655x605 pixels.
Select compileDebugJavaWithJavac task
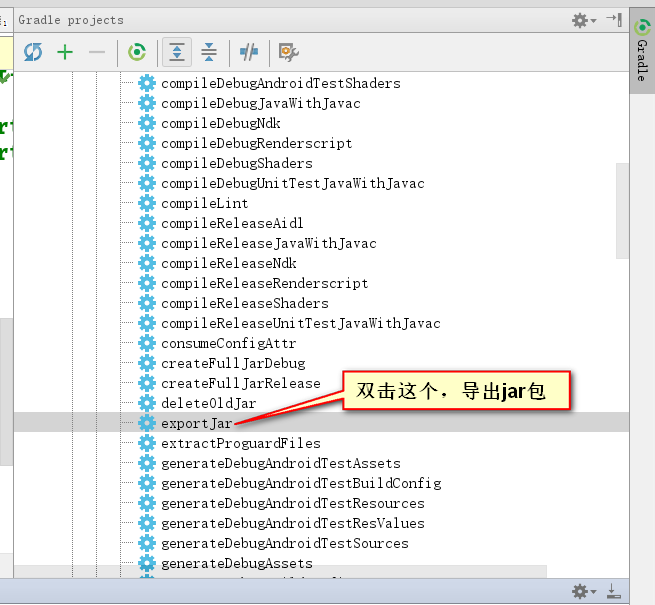(x=261, y=103)
